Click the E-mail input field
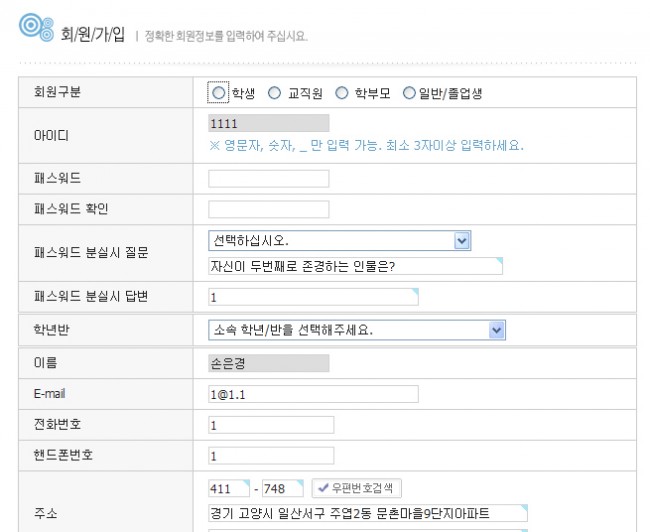Image resolution: width=650 pixels, height=532 pixels. click(313, 394)
